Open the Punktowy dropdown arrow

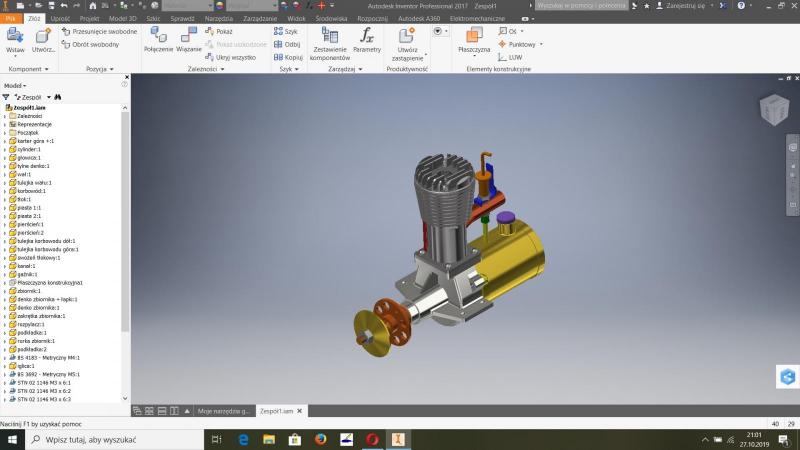[x=541, y=44]
